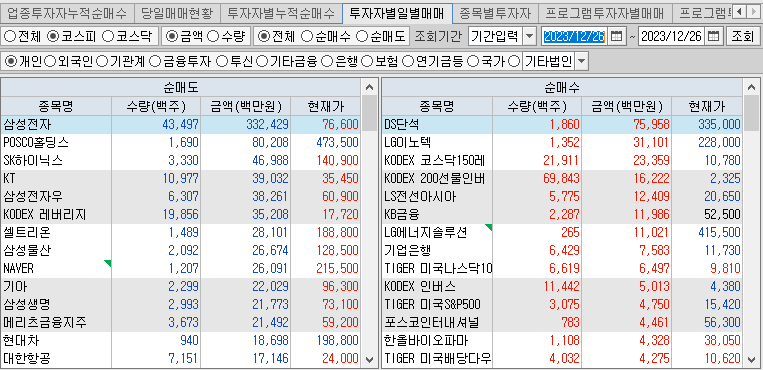Click the NAVER stock name
This screenshot has width=763, height=370.
tap(18, 269)
